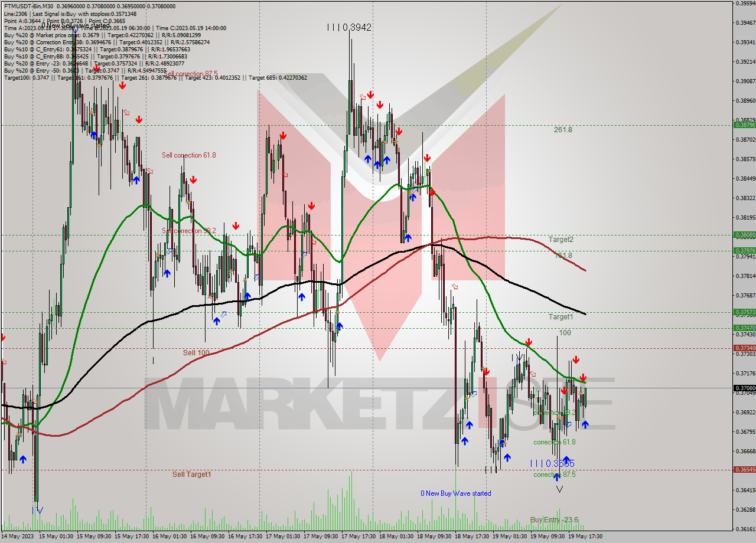Click the 'Buy Entry -23.6' label
This screenshot has height=543, width=756.
tap(554, 520)
